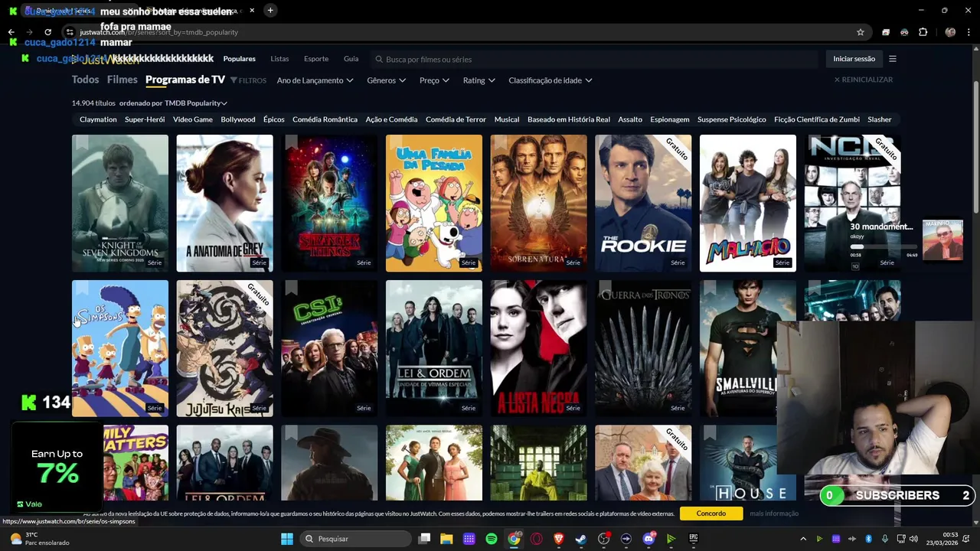Open Google Chrome from the taskbar
This screenshot has height=551, width=980.
(x=514, y=539)
